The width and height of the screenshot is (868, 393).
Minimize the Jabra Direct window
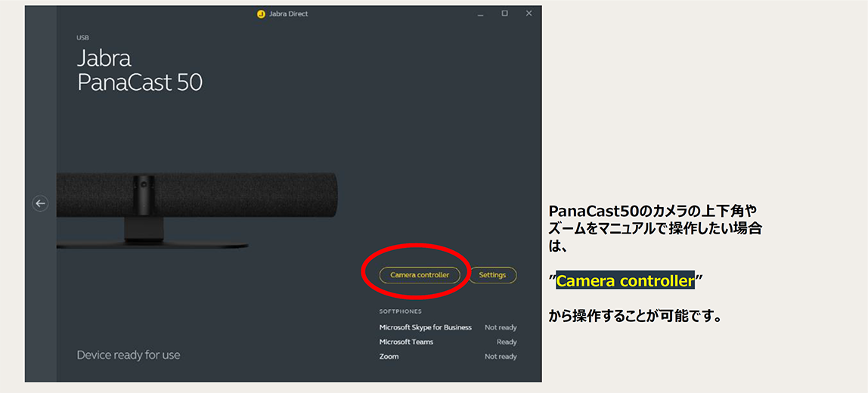(x=480, y=14)
